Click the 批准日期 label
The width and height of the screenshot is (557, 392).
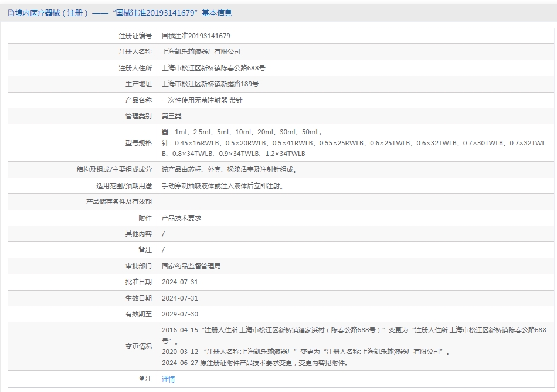[x=138, y=282]
